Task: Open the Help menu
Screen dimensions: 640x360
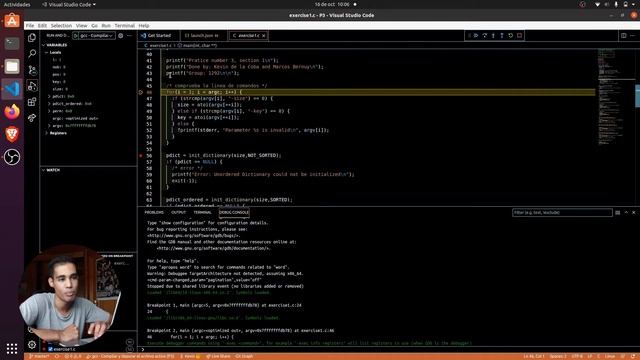Action: 144,25
